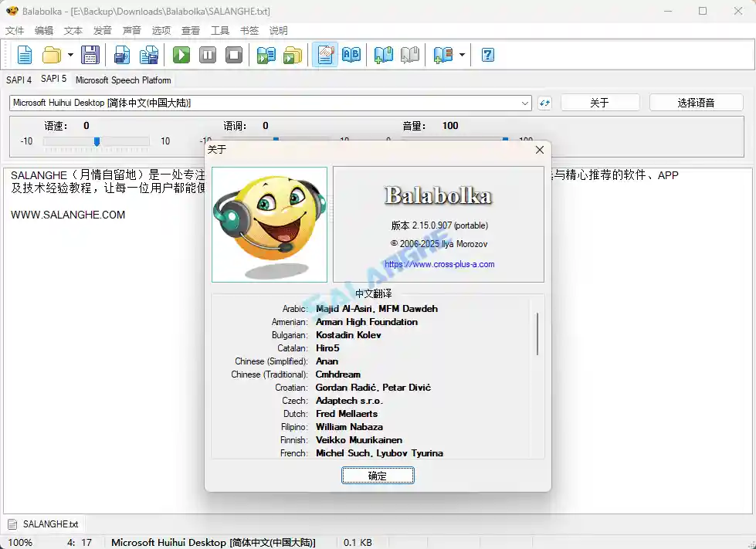Click the 确定 button in About dialog
The image size is (756, 549).
pyautogui.click(x=378, y=476)
